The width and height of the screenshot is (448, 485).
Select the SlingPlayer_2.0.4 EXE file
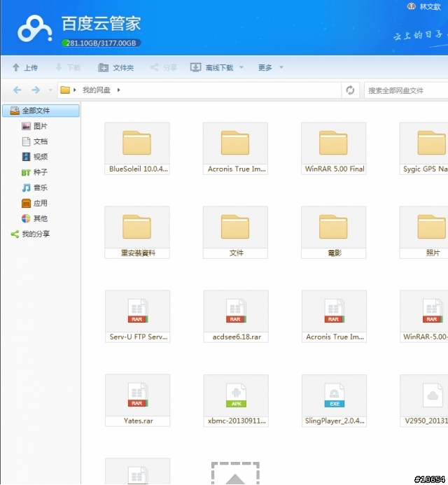tap(335, 400)
